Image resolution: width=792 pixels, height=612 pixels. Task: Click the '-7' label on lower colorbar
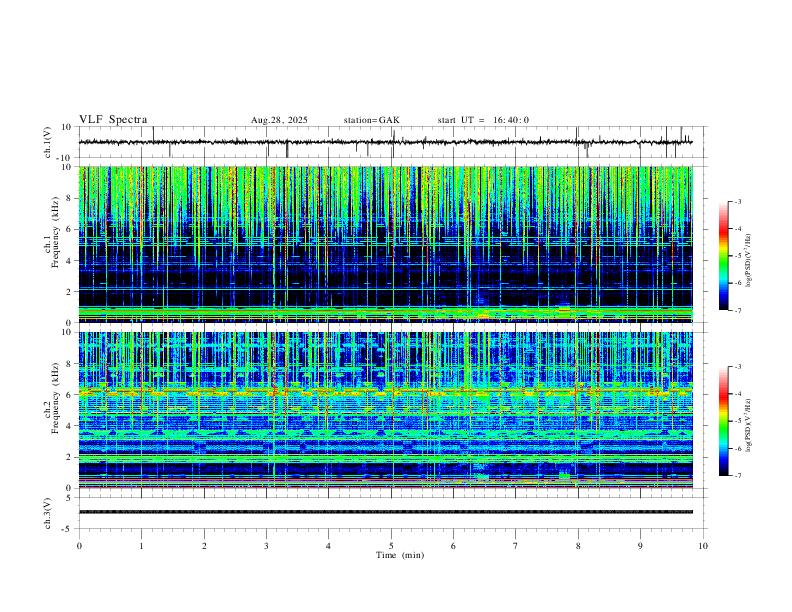737,476
